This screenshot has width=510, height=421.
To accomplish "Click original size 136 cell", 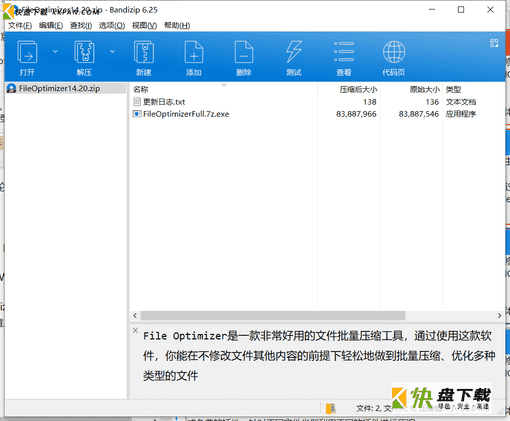I will click(x=432, y=102).
